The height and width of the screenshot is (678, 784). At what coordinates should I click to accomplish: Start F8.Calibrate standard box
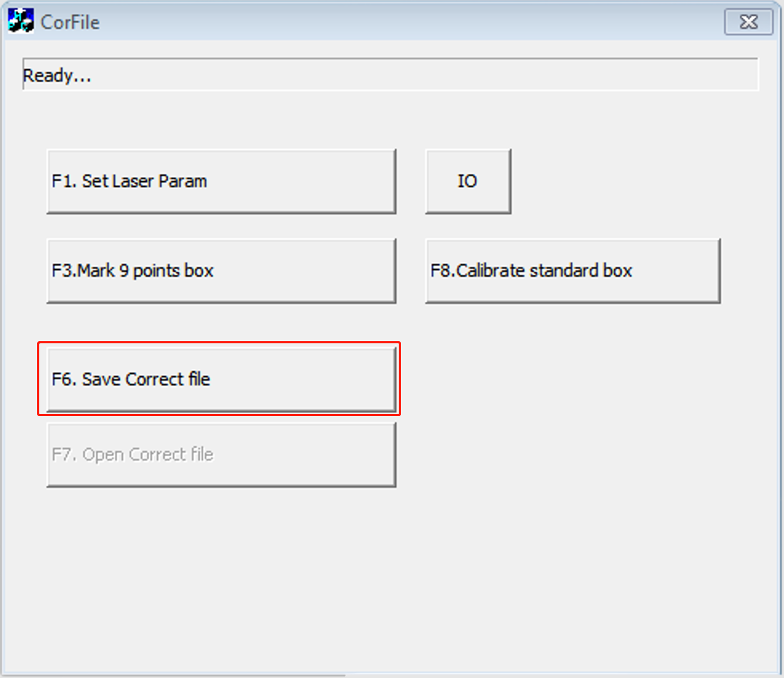572,271
